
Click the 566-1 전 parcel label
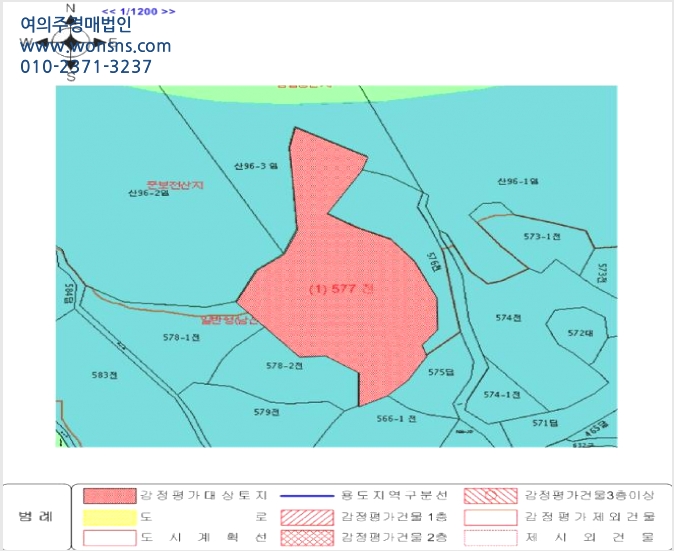[x=396, y=418]
